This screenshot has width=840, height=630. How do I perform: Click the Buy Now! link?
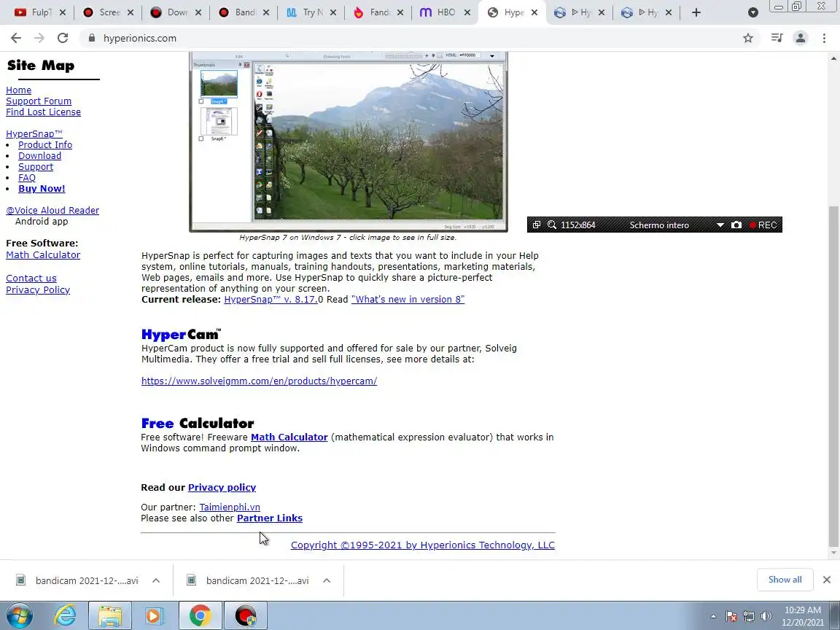pos(42,189)
